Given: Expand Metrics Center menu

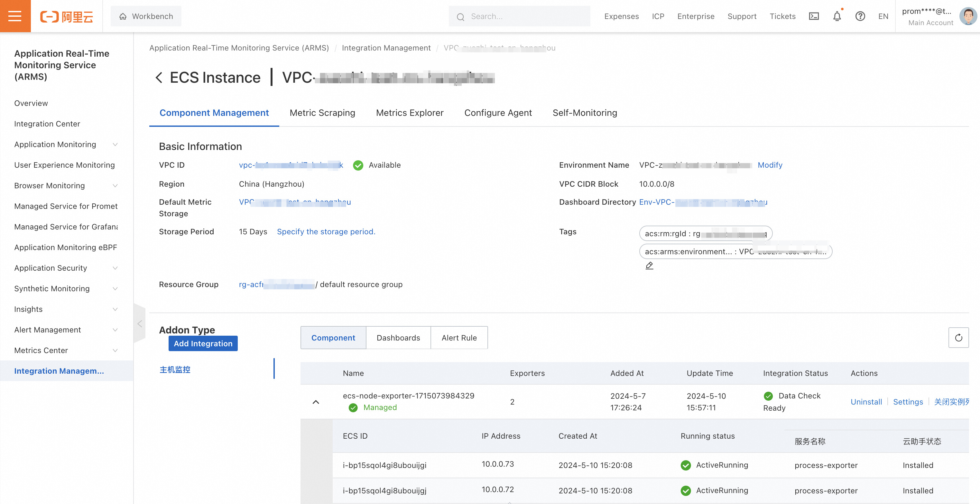Looking at the screenshot, I should pos(115,350).
